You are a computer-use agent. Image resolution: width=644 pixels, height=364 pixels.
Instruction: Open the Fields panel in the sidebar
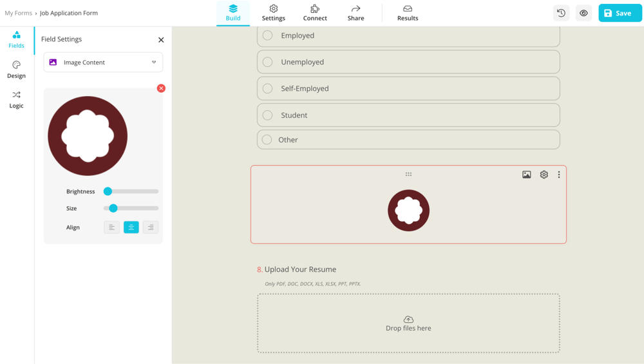tap(17, 40)
